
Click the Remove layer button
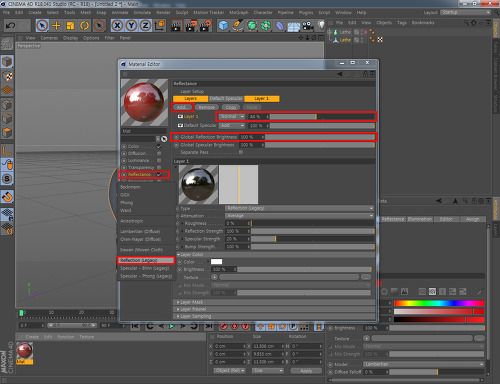pos(206,107)
